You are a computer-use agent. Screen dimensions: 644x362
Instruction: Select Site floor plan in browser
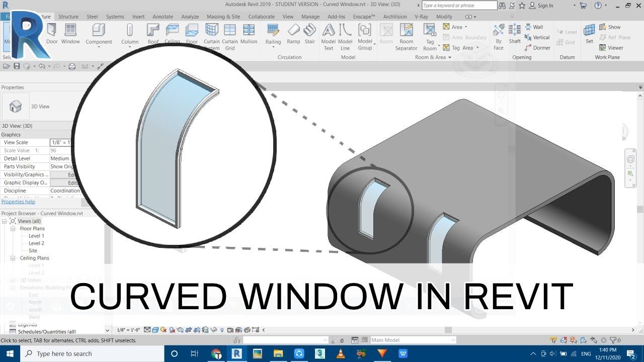(33, 250)
